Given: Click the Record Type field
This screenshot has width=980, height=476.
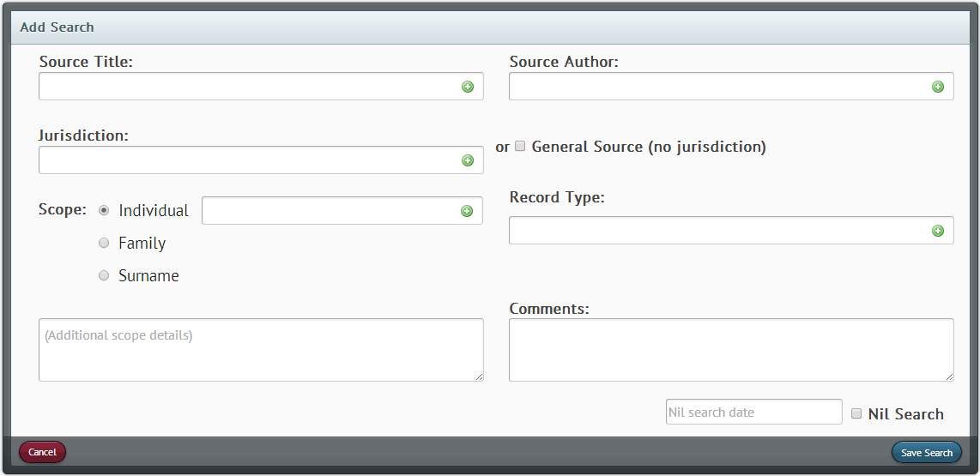Looking at the screenshot, I should (731, 231).
